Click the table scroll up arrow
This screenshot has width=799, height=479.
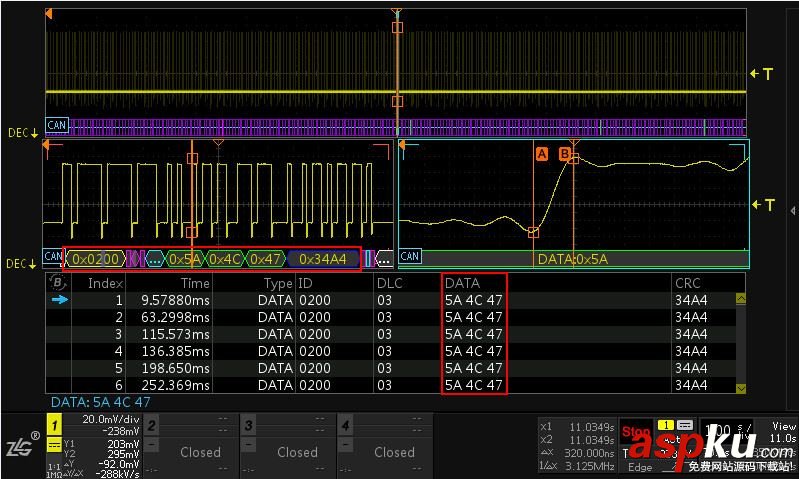point(741,299)
